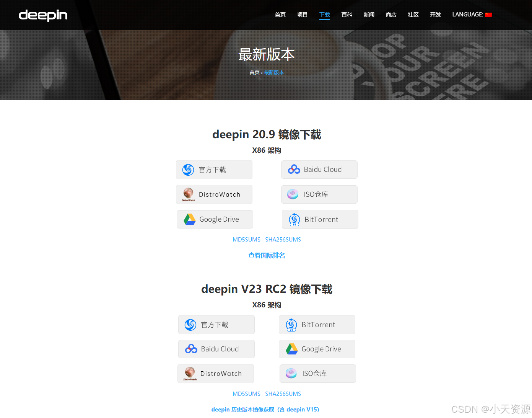Screen dimensions: 532x418
Task: Click BitTorrent label for V23 RC2
Action: (x=319, y=325)
